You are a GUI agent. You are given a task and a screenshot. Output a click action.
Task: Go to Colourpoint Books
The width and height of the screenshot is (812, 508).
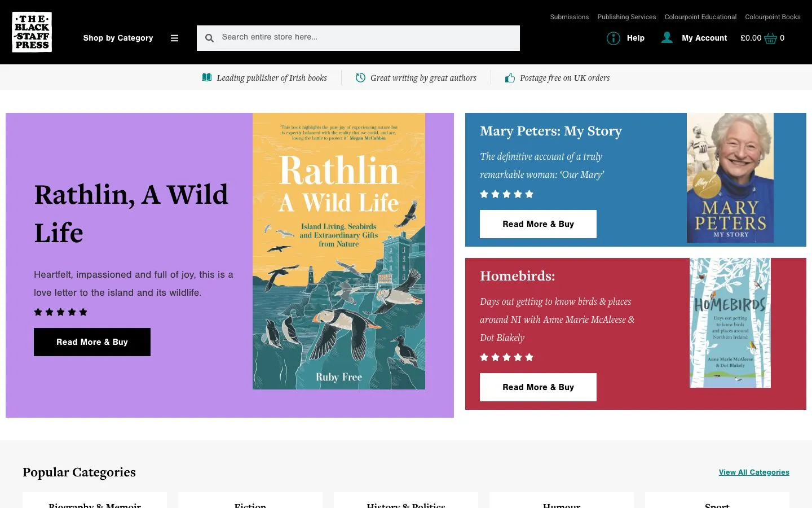773,17
